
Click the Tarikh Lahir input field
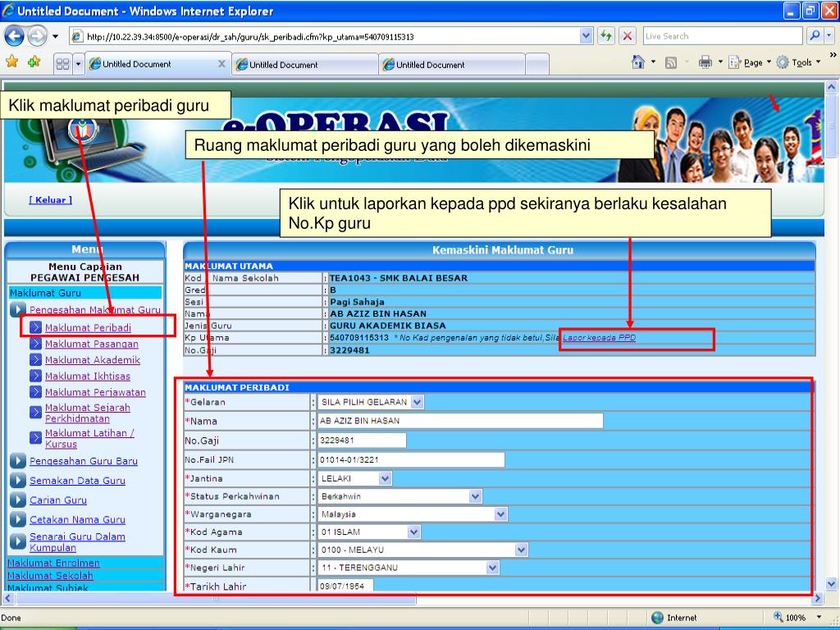click(345, 586)
